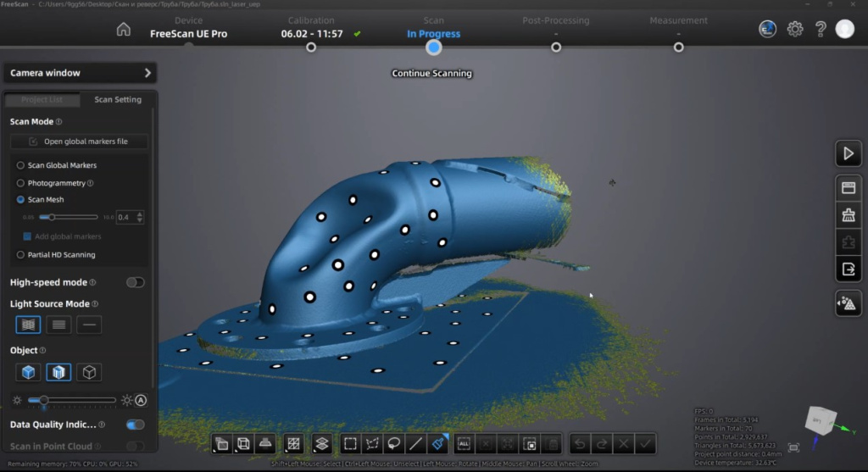Select the rectangle selection tool

(350, 443)
